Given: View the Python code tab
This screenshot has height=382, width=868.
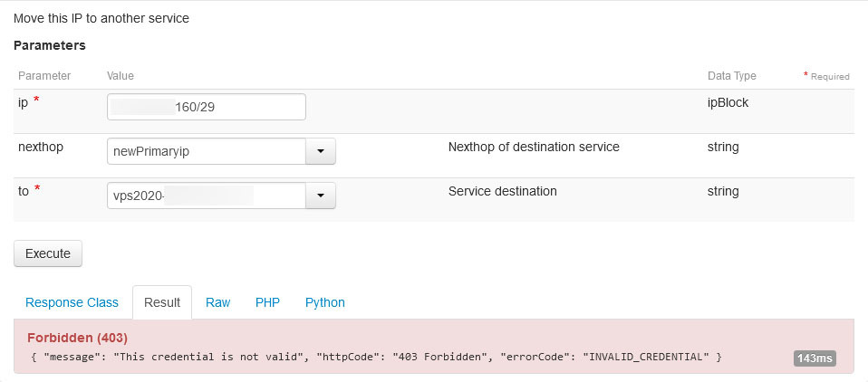Looking at the screenshot, I should click(324, 302).
